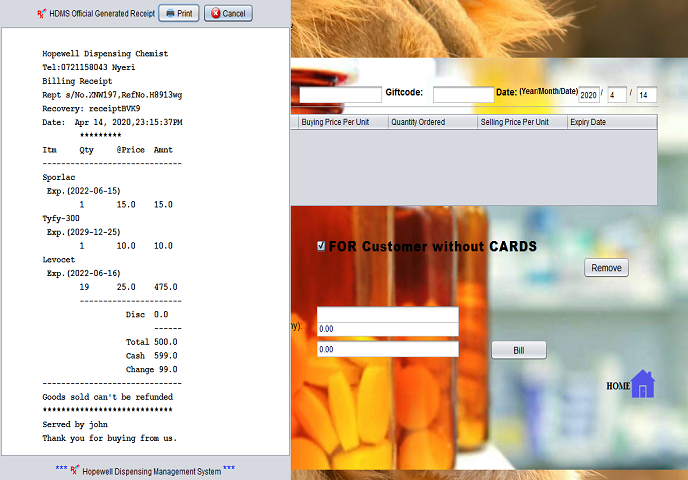Viewport: 688px width, 480px height.
Task: Click the logo in the Hopewell footer bar
Action: point(75,469)
